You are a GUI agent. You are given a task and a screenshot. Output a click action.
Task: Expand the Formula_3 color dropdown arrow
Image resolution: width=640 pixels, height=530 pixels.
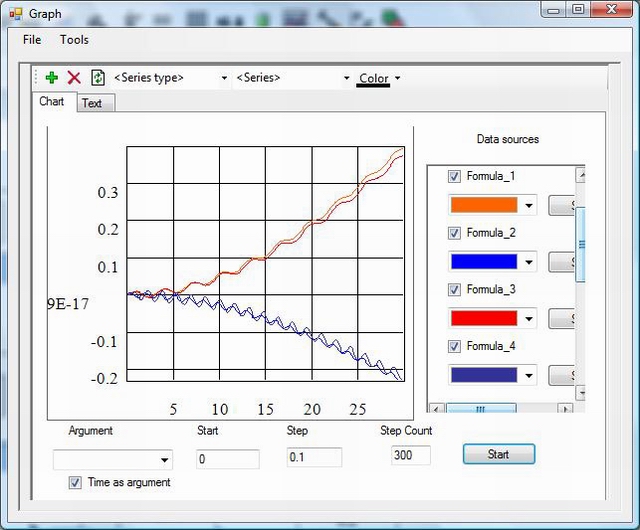pyautogui.click(x=529, y=318)
